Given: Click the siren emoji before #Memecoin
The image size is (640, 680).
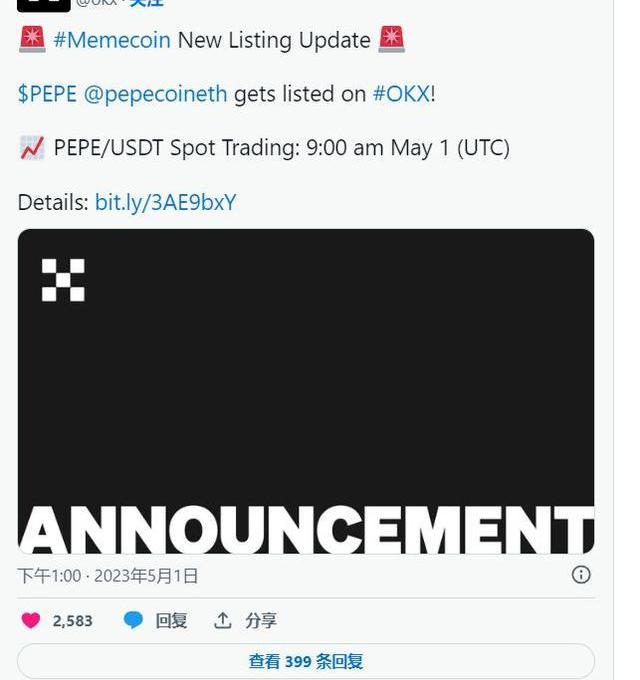Looking at the screenshot, I should click(x=32, y=40).
